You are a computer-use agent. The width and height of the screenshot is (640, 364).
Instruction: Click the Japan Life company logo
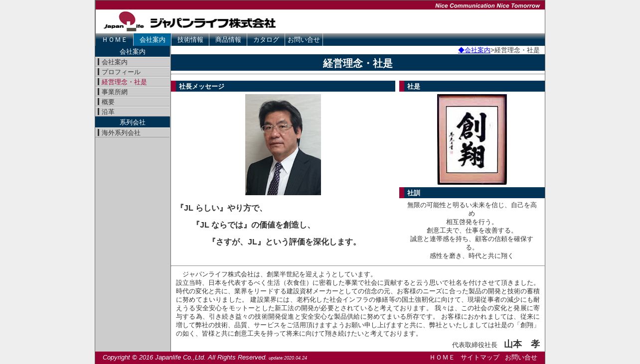[189, 21]
